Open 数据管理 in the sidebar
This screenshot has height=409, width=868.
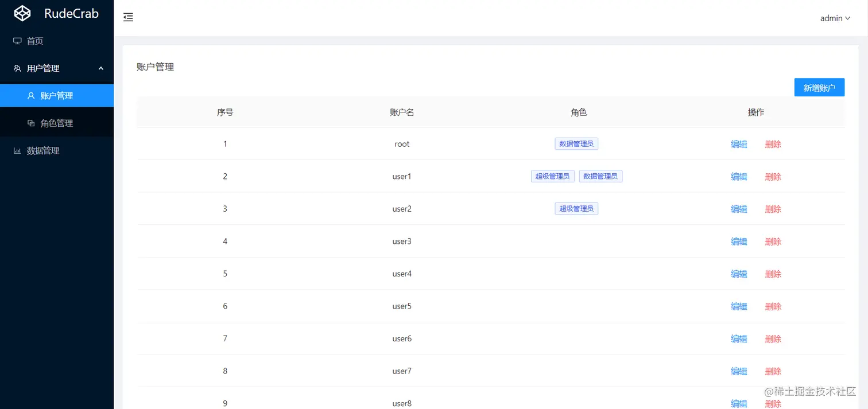click(x=57, y=151)
